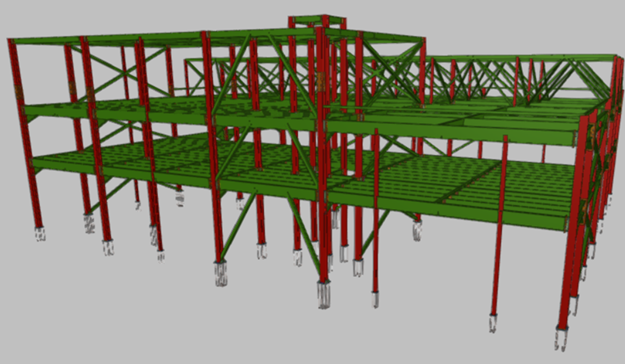The width and height of the screenshot is (625, 364).
Task: Select the small rooftop penthouse frame at top
Action: coord(317,22)
